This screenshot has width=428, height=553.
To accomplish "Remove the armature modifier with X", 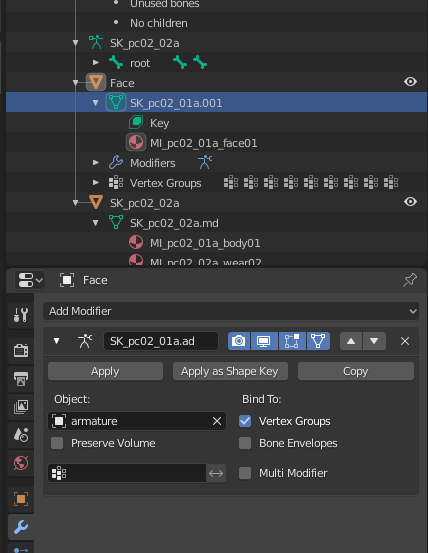I will pos(405,341).
